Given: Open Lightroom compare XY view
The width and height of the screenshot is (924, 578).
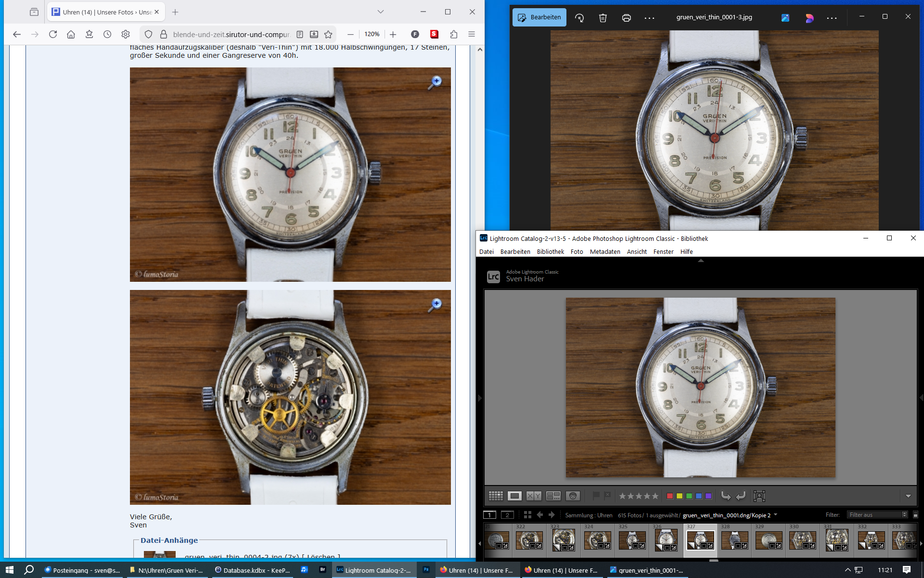Looking at the screenshot, I should 534,496.
